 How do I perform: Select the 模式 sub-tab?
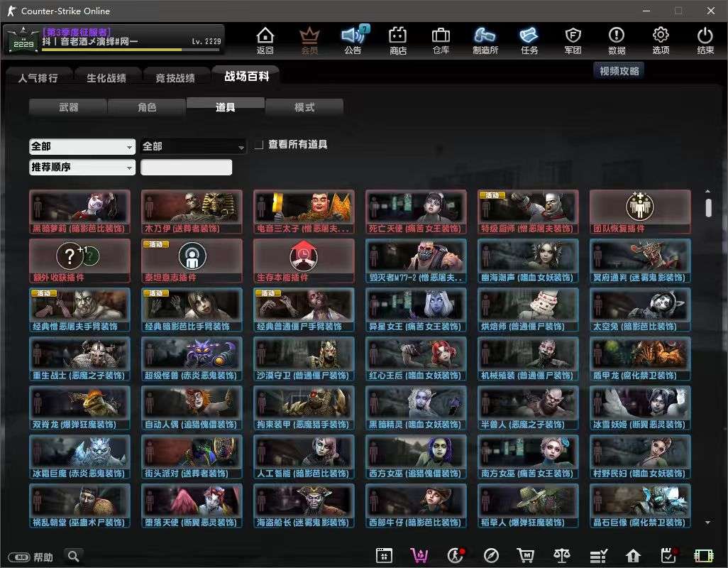[x=304, y=107]
